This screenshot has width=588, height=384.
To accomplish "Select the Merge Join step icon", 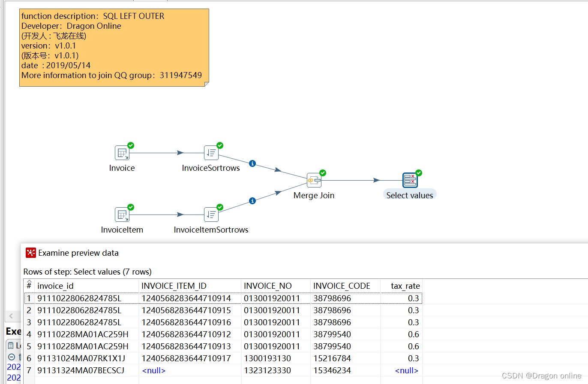I will pos(314,180).
